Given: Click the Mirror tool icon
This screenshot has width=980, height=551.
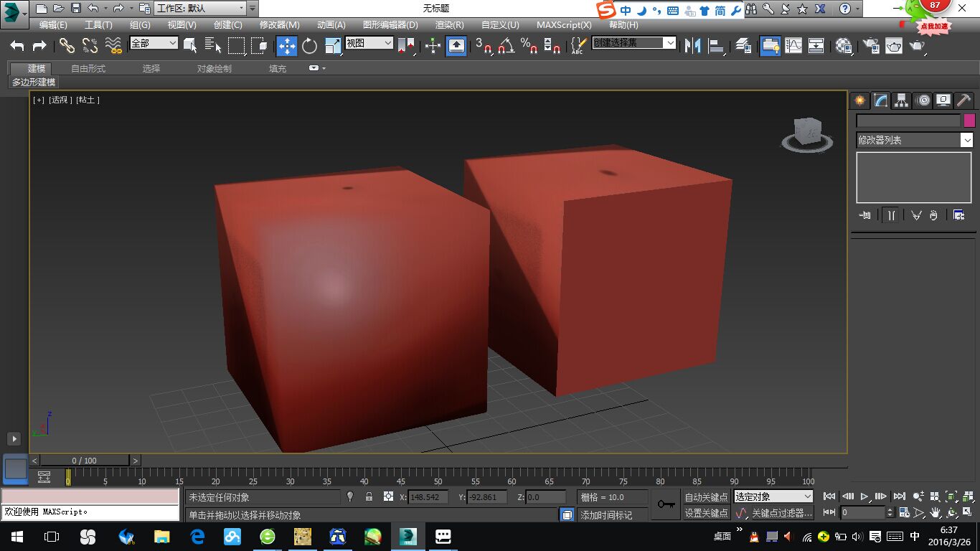Looking at the screenshot, I should coord(692,47).
